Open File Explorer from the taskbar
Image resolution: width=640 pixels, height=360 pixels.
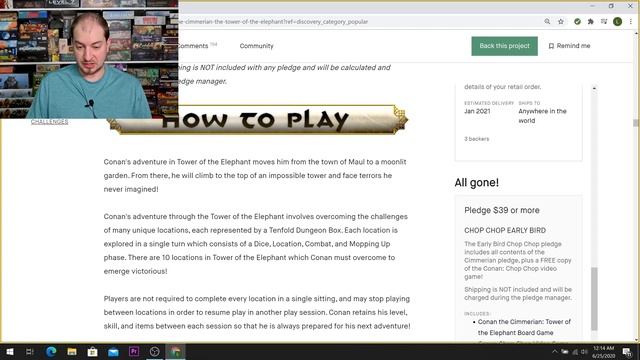coord(72,351)
